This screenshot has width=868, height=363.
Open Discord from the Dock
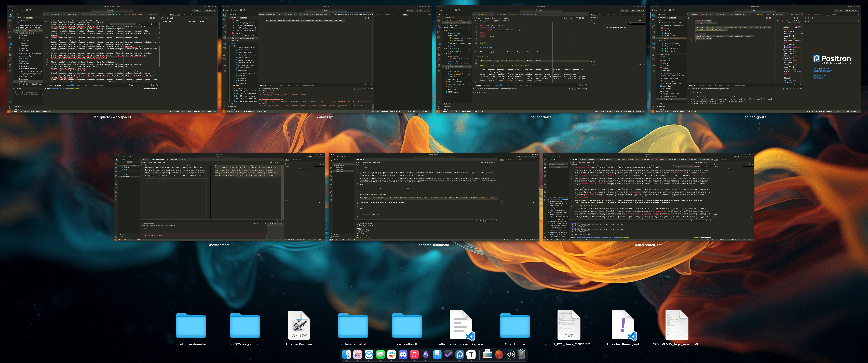point(403,354)
